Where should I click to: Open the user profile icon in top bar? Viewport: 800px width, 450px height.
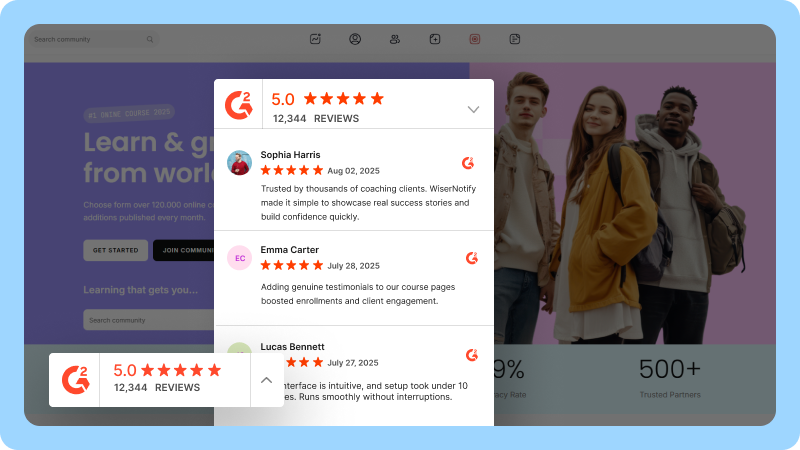coord(355,39)
